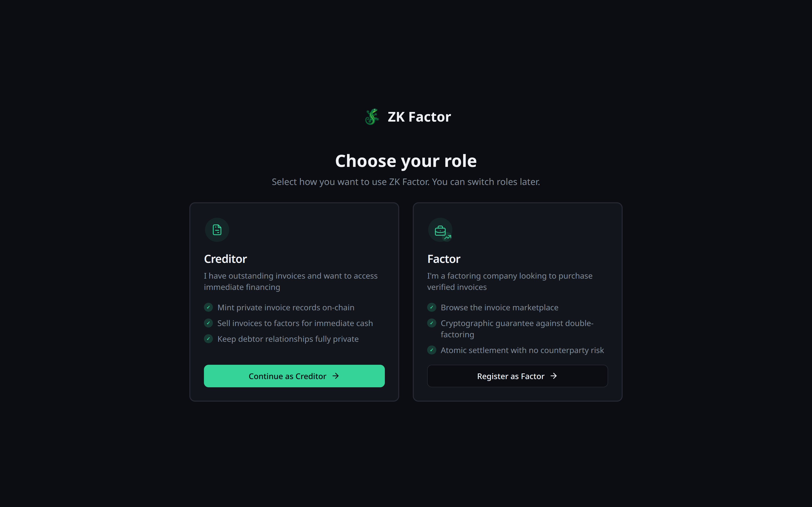Click the Factor heading text

[444, 258]
